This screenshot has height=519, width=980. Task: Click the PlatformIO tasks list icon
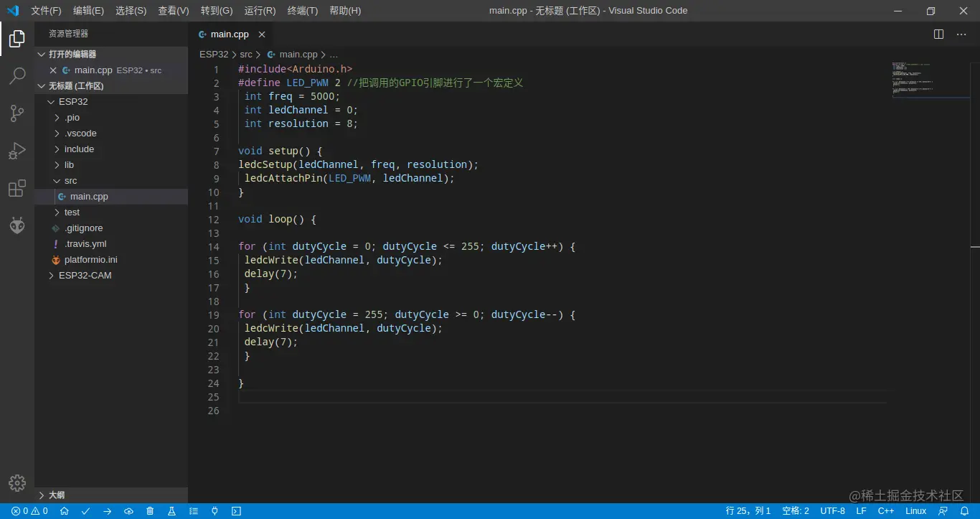coord(193,511)
